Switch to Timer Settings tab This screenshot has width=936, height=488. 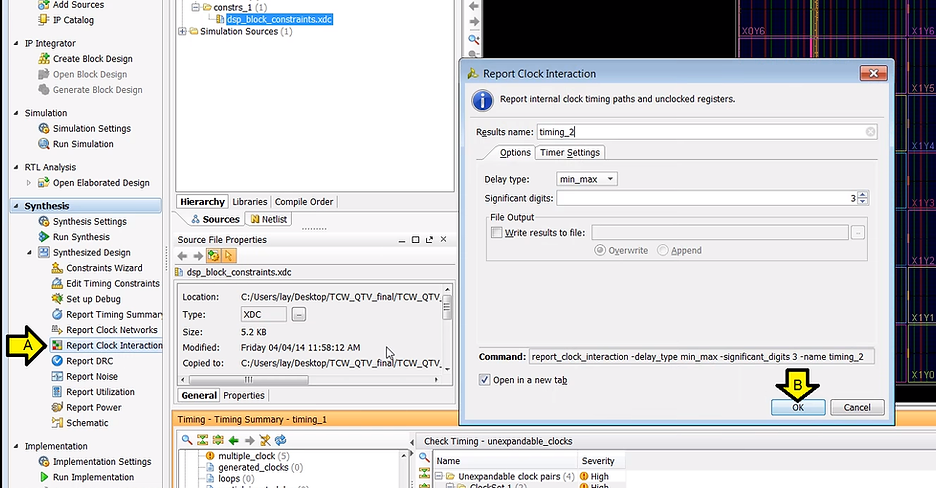pyautogui.click(x=570, y=153)
